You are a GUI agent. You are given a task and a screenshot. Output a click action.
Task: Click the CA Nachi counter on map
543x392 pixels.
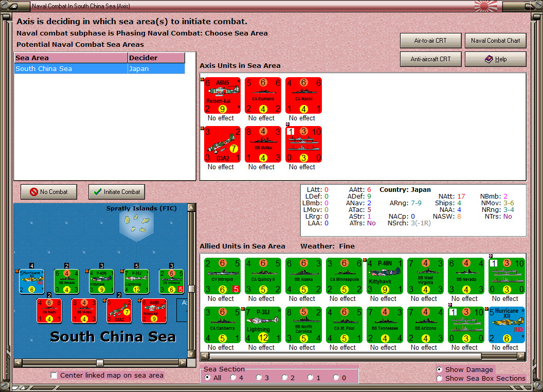[x=49, y=311]
